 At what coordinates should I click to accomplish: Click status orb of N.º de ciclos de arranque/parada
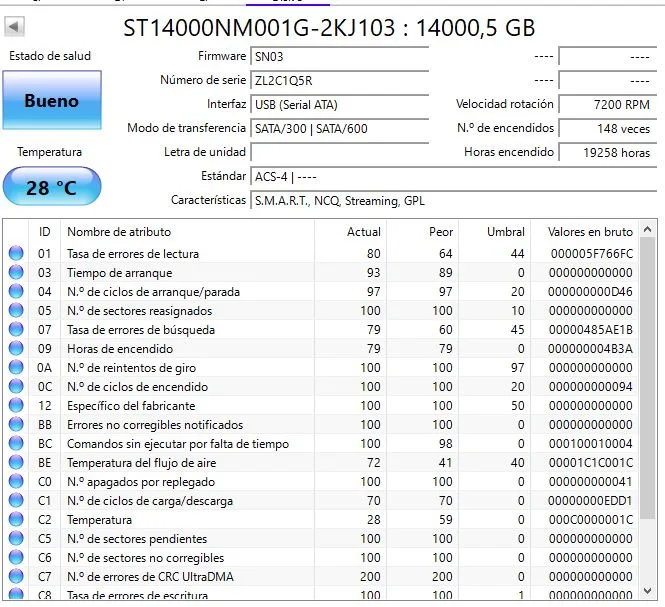pos(16,291)
